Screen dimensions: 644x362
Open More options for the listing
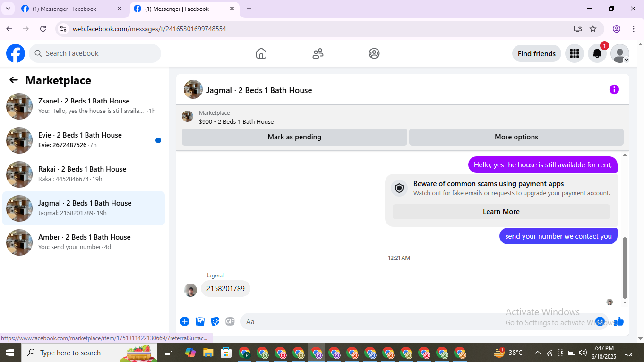[516, 137]
